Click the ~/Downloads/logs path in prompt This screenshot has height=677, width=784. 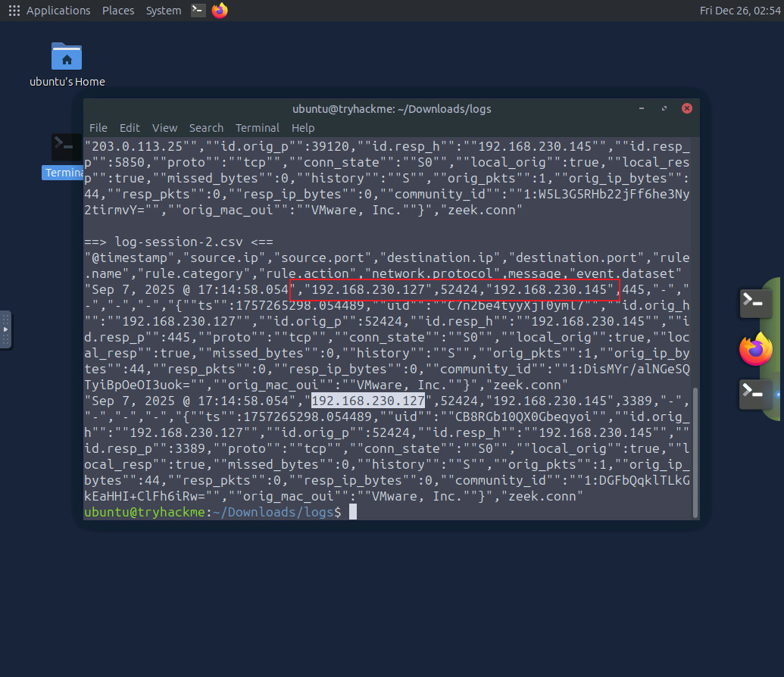click(x=273, y=512)
